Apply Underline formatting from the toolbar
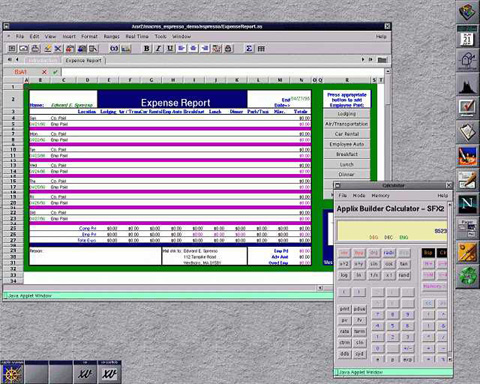 tap(170, 49)
